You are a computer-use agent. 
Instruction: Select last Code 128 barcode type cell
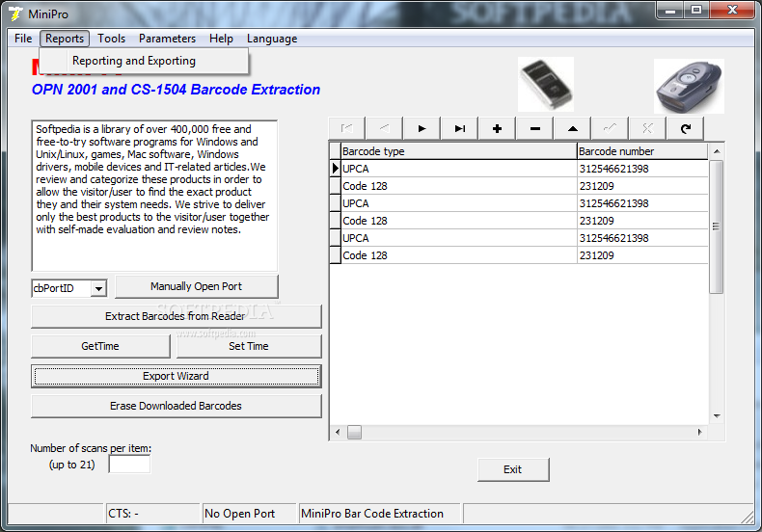click(459, 255)
